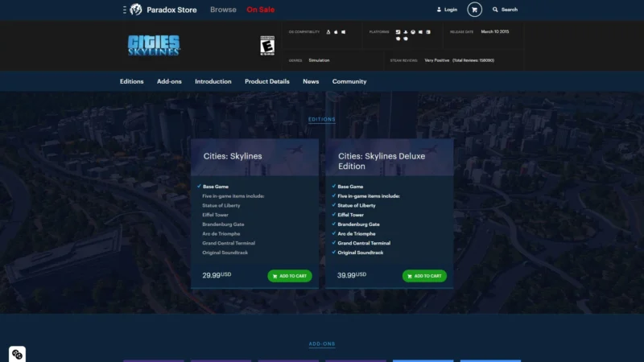Open the Product Details tab
644x362 pixels.
267,81
